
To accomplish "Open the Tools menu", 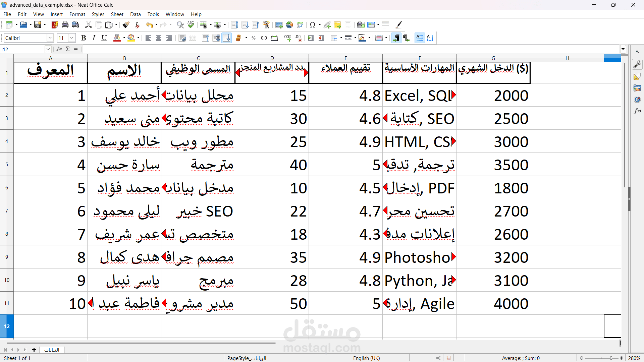I will tap(153, 14).
